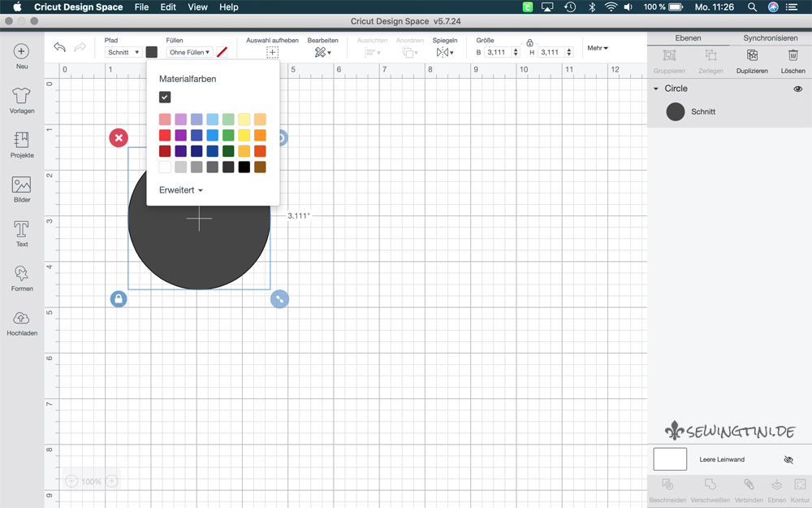Click the fill color no-fill swatch
This screenshot has height=508, width=812.
coord(222,52)
